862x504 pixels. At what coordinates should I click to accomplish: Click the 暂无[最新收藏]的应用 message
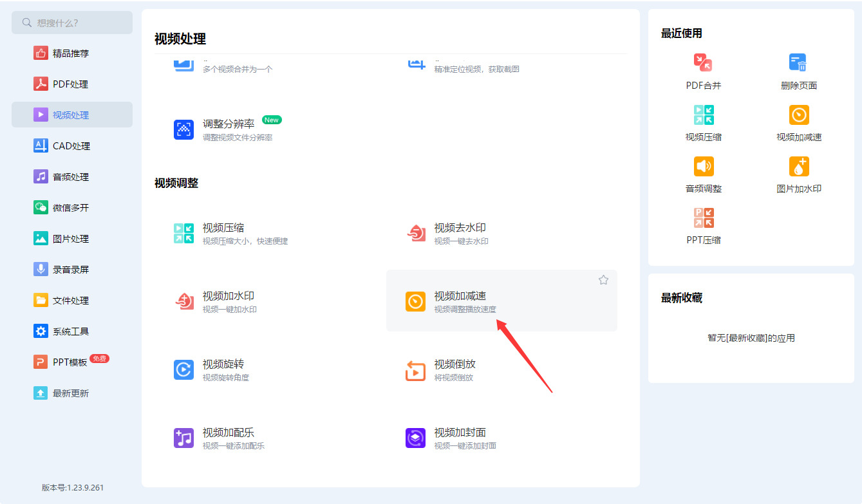point(751,338)
